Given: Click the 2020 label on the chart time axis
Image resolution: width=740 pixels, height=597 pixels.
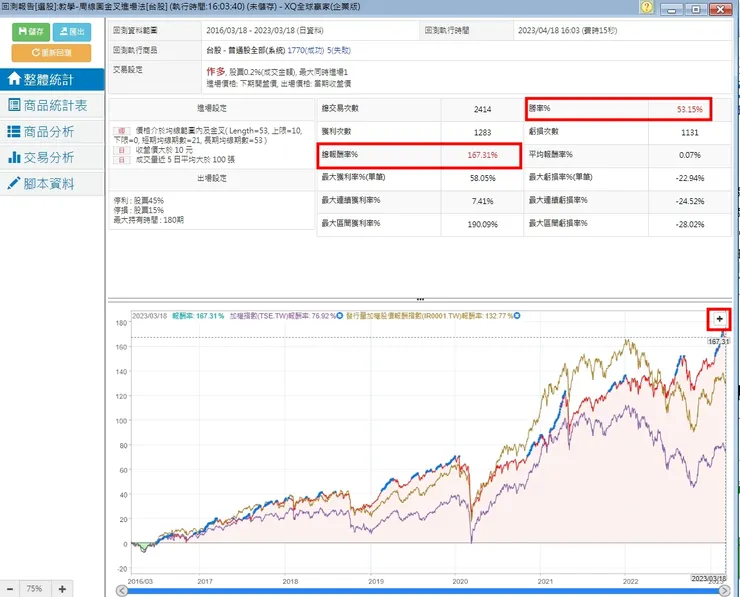Looking at the screenshot, I should click(x=460, y=581).
